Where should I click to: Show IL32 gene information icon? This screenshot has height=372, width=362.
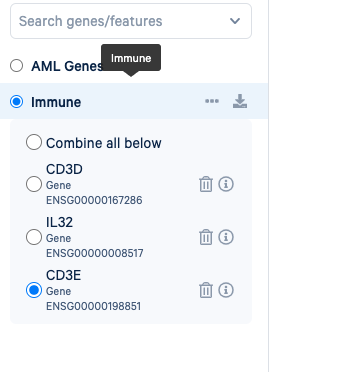pos(226,237)
